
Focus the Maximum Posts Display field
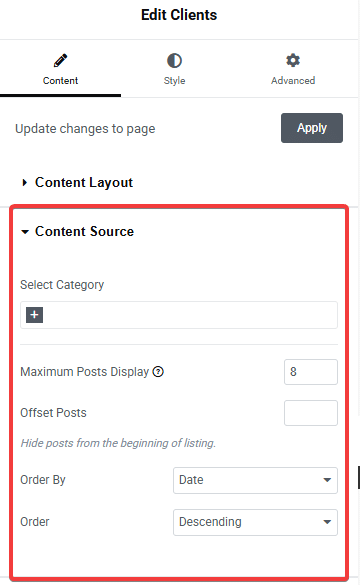[x=311, y=372]
